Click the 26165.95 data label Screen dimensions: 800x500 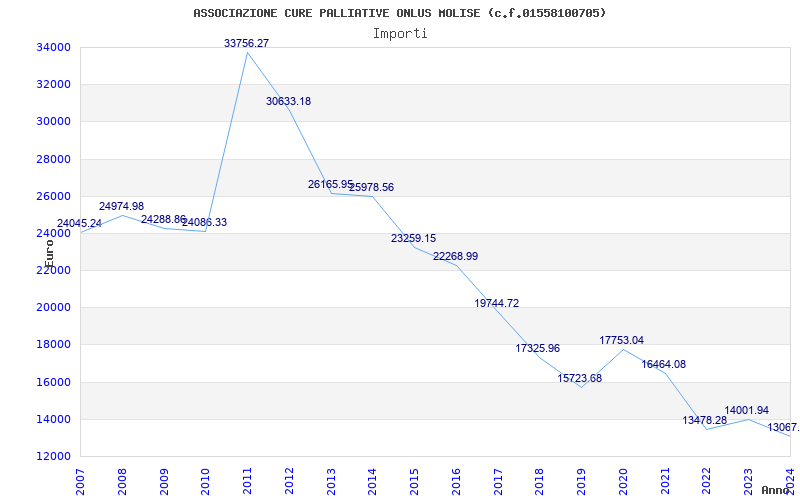[330, 184]
